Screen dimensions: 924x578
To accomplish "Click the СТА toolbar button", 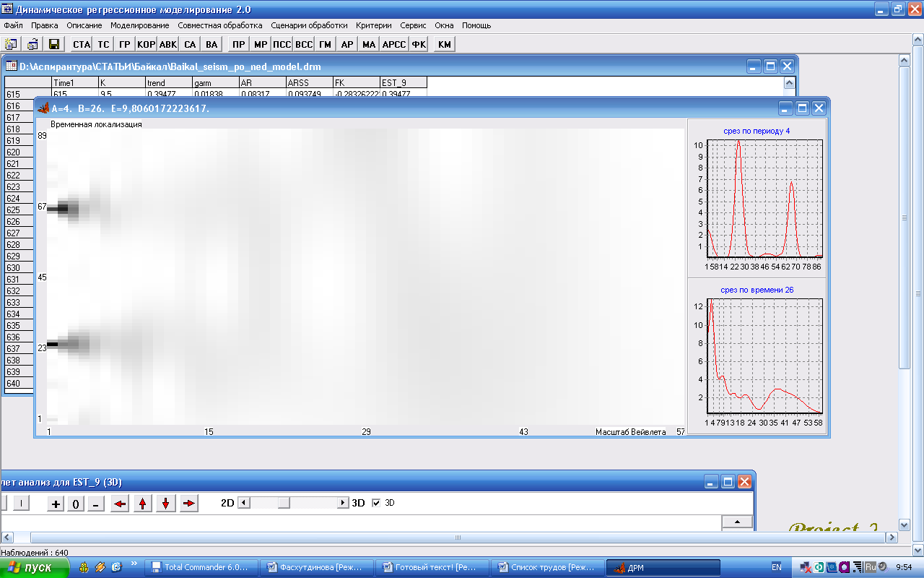I will click(82, 45).
